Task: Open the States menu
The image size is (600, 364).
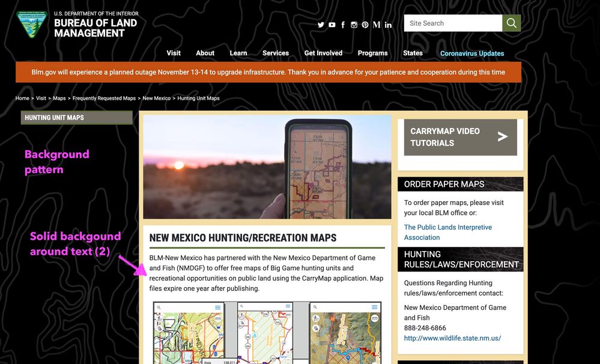Action: click(413, 53)
